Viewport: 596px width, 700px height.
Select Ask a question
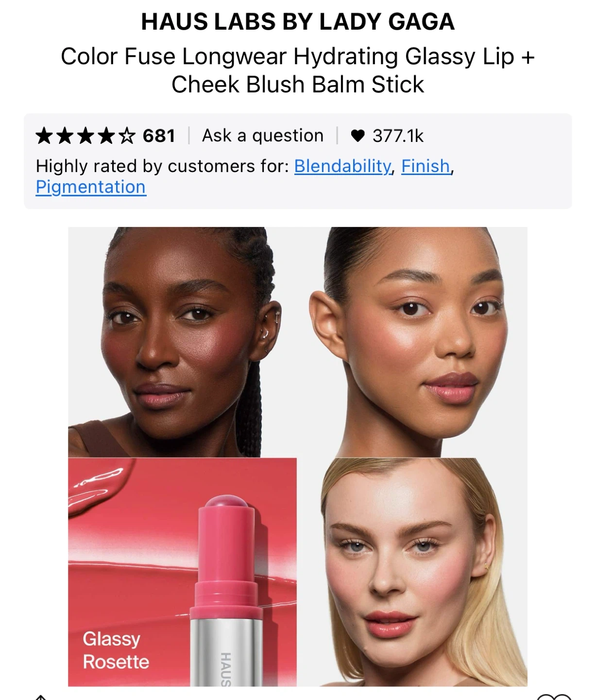point(263,136)
